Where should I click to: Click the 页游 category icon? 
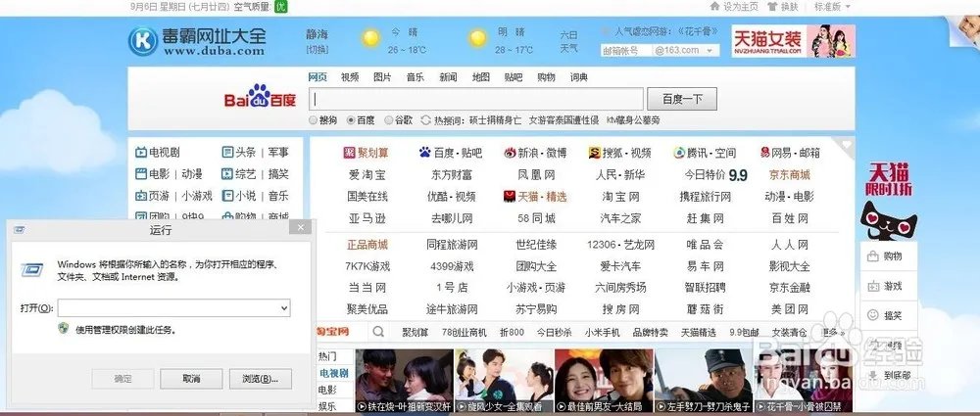(140, 196)
